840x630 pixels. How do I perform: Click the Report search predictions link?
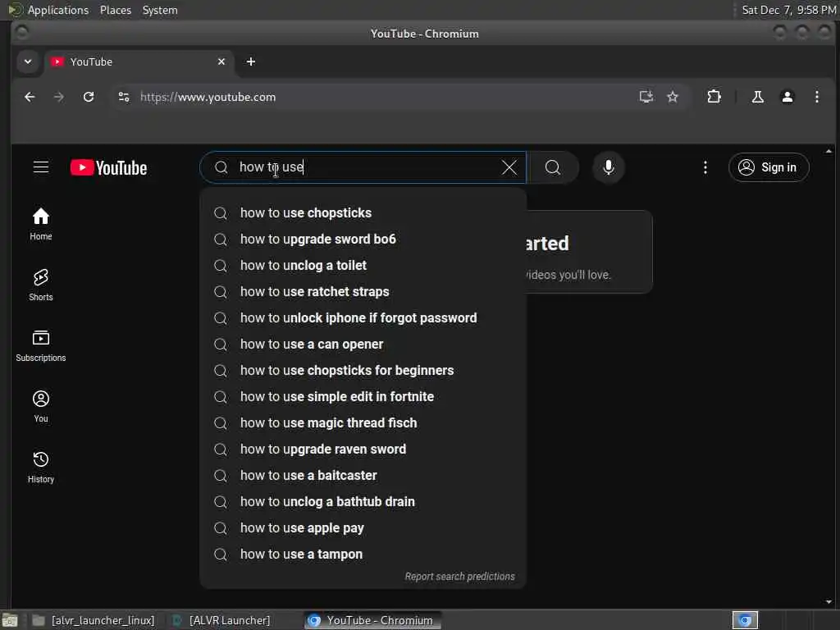pyautogui.click(x=459, y=577)
